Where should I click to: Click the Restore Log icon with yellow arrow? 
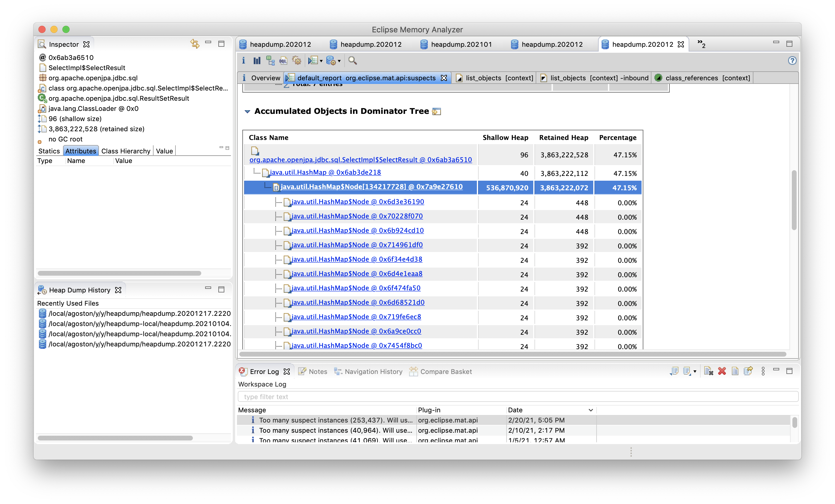coord(748,371)
